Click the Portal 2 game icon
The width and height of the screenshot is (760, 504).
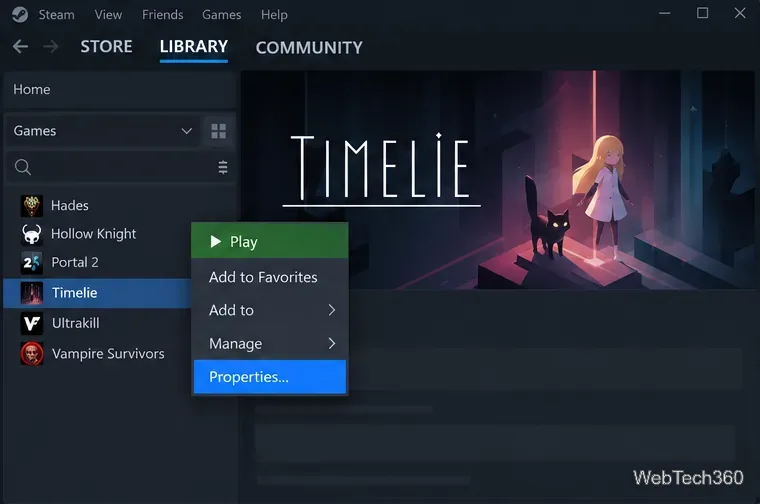pyautogui.click(x=32, y=263)
